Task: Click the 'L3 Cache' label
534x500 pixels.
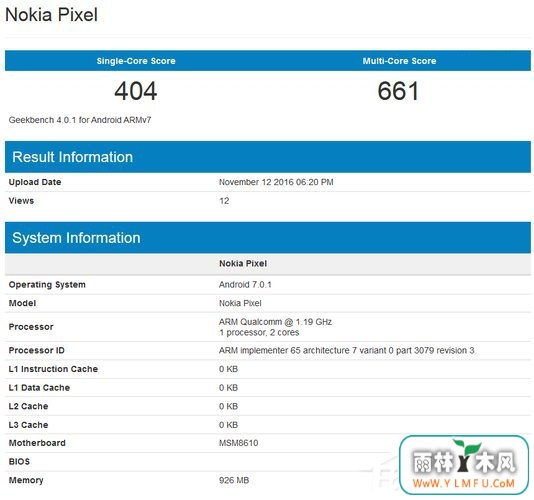Action: pos(28,425)
